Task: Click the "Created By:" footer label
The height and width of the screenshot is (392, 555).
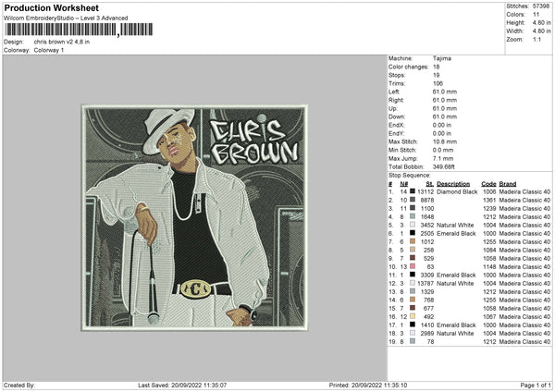Action: [19, 385]
